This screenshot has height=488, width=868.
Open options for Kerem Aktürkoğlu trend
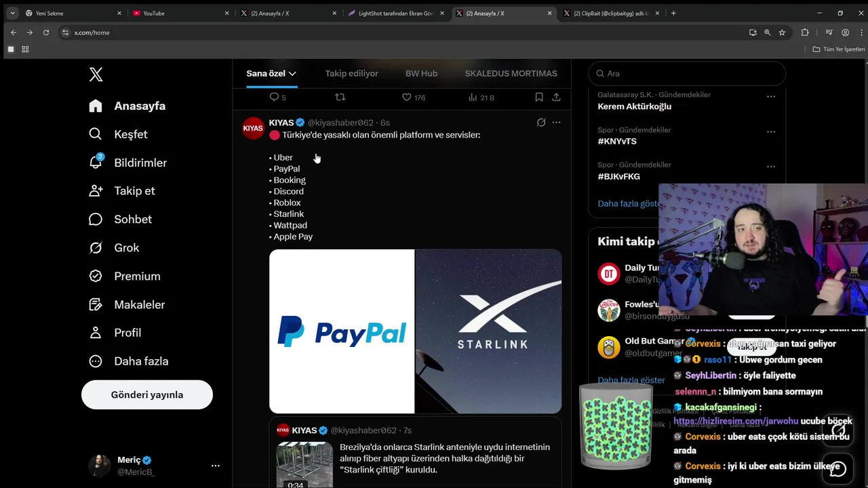coord(771,97)
